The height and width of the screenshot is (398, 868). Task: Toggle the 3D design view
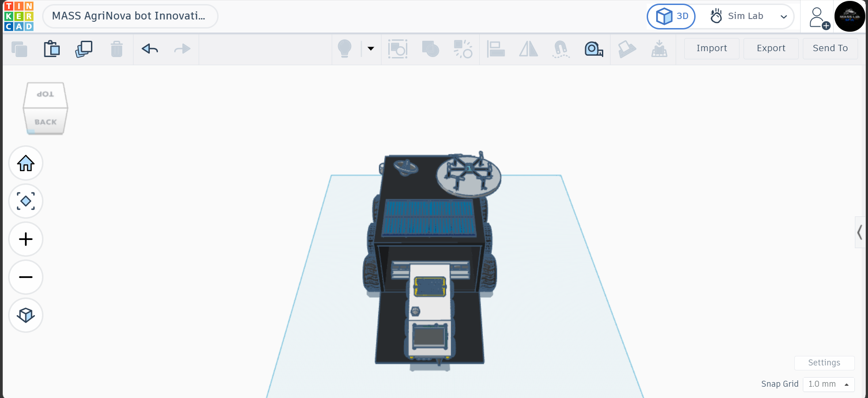click(x=671, y=16)
